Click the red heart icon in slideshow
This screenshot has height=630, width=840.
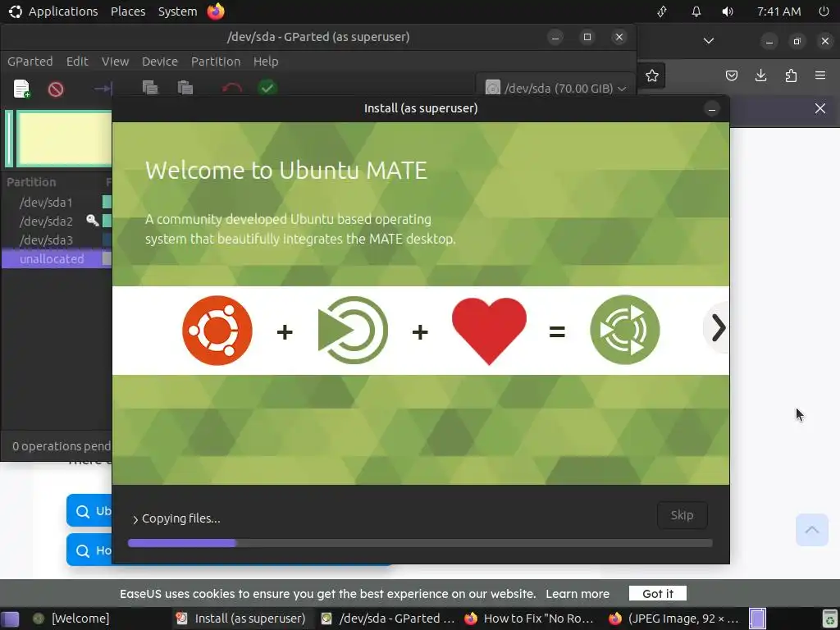click(489, 331)
